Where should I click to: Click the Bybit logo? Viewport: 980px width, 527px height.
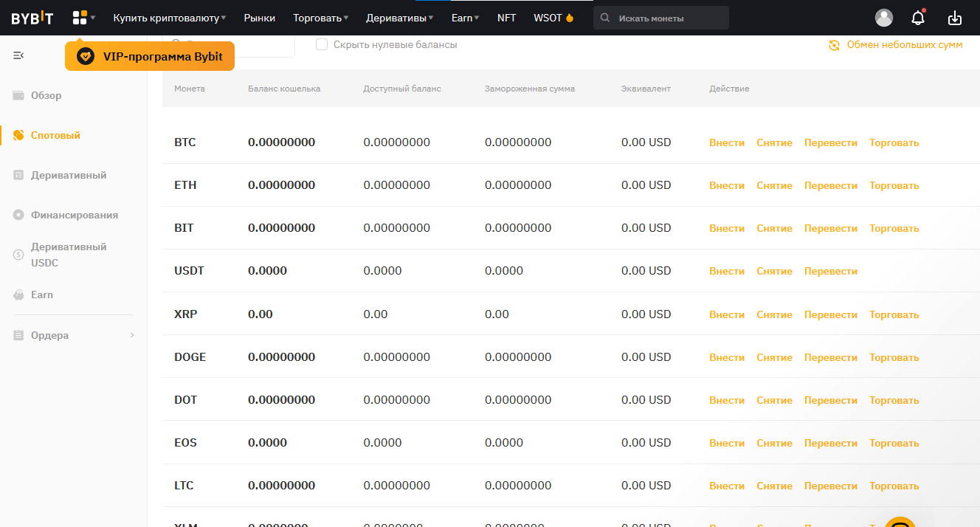pyautogui.click(x=32, y=18)
